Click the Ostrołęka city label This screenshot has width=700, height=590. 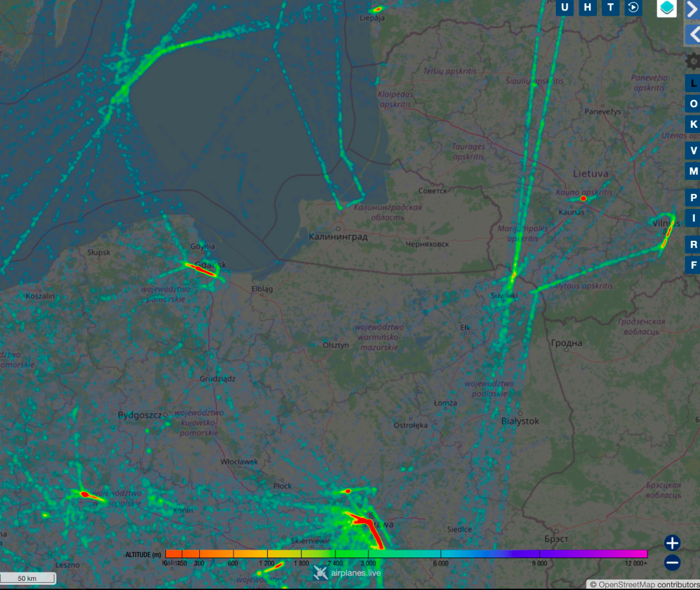pos(410,425)
